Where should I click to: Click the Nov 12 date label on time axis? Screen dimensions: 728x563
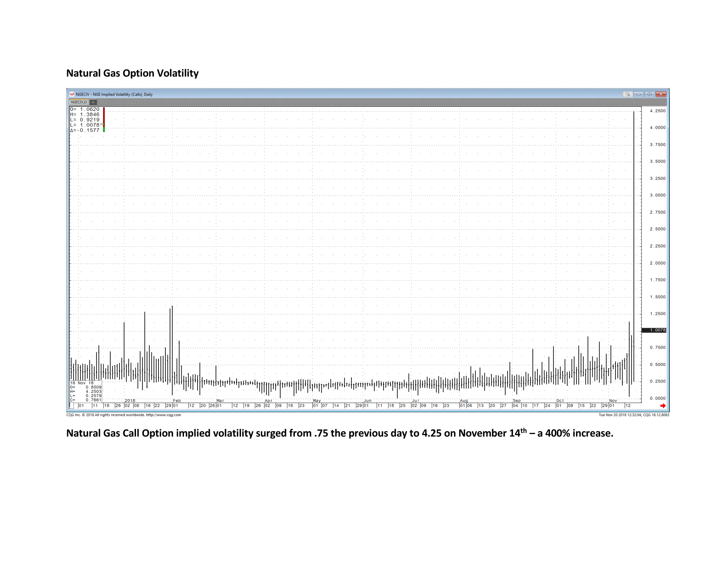pyautogui.click(x=628, y=406)
